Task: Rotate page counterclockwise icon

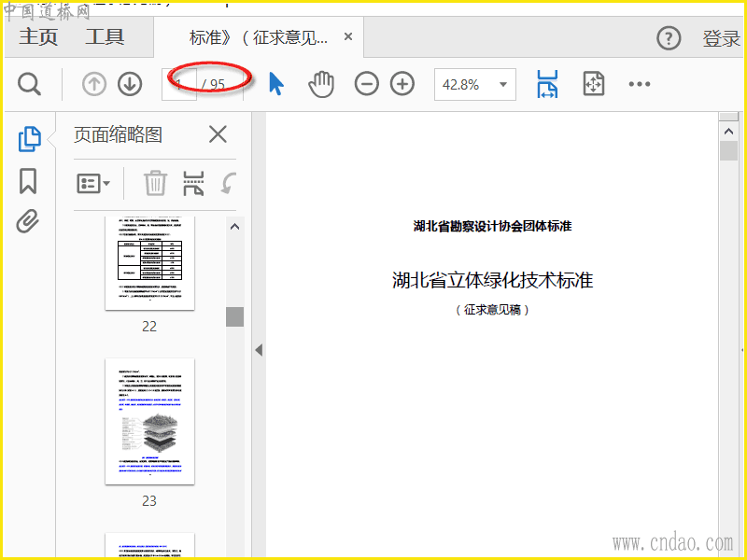Action: click(x=229, y=183)
